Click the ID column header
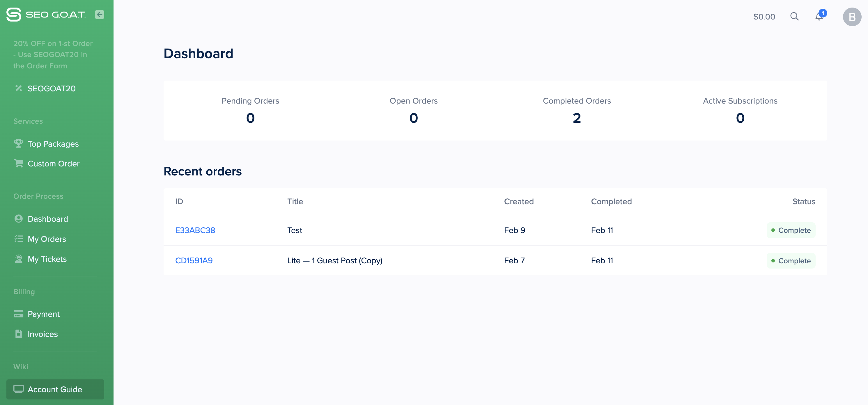This screenshot has width=868, height=405. tap(179, 202)
